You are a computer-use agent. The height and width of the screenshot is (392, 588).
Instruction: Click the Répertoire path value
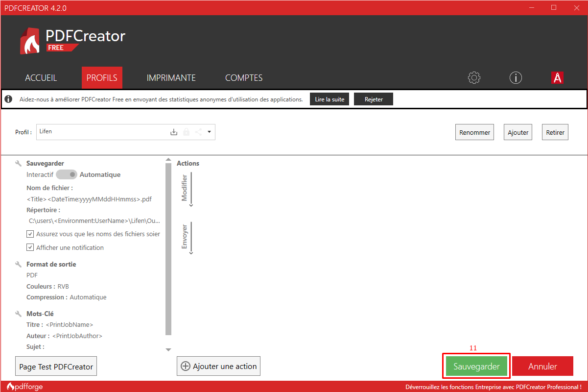94,221
